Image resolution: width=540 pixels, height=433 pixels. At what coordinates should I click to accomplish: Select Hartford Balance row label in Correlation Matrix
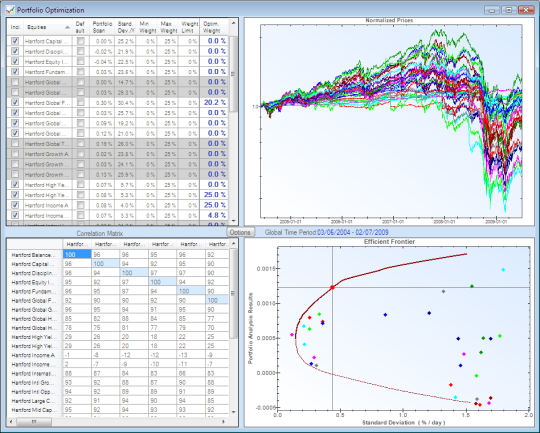pyautogui.click(x=34, y=255)
